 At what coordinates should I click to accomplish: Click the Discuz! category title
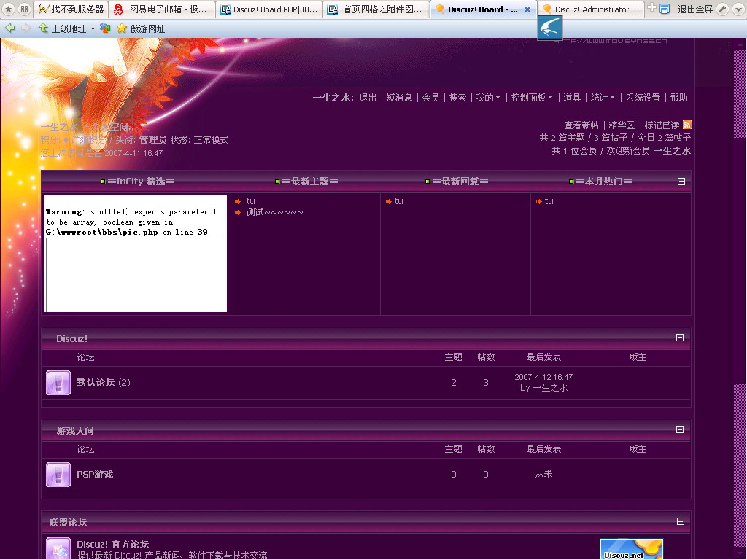tap(72, 338)
